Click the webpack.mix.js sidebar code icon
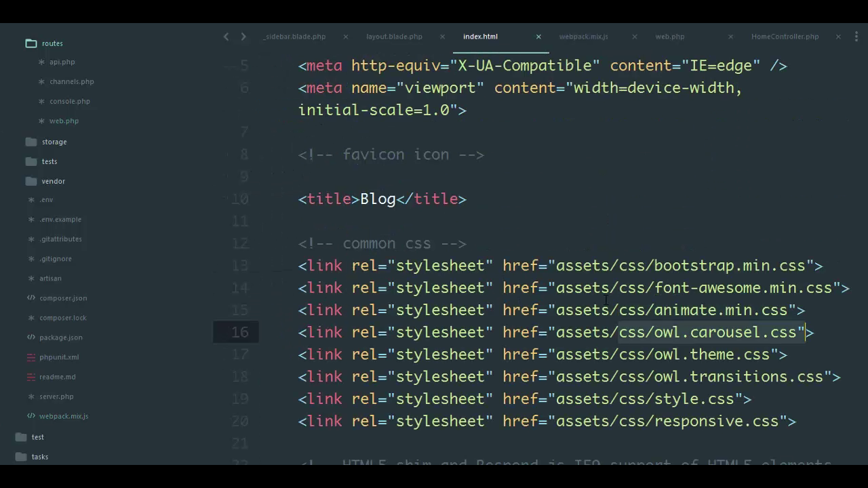 coord(31,416)
